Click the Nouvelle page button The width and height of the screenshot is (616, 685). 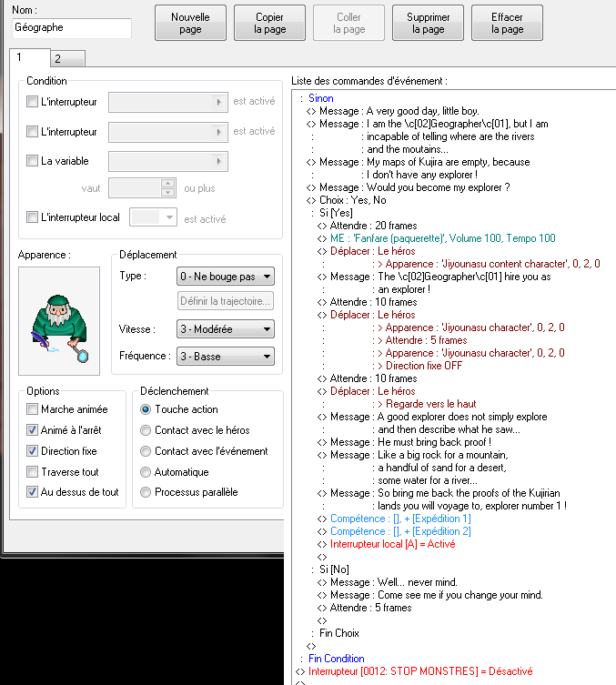pos(190,23)
